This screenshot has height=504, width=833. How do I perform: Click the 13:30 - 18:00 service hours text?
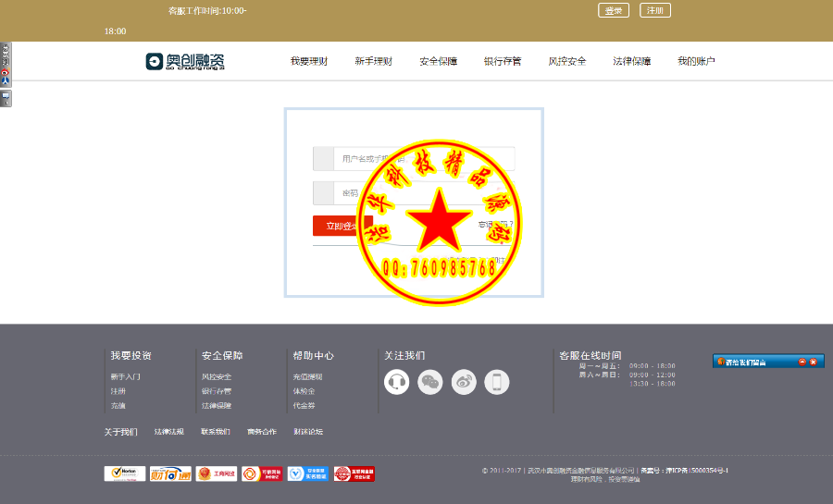pyautogui.click(x=653, y=384)
